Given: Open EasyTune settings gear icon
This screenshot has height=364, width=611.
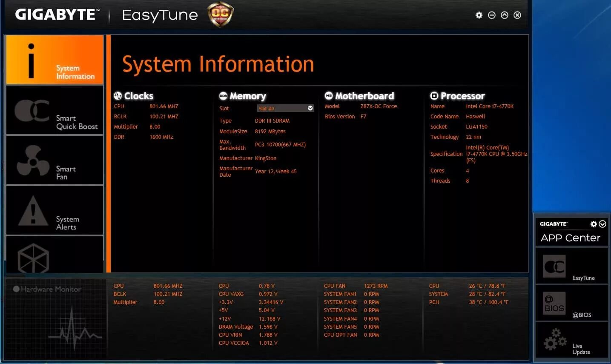Looking at the screenshot, I should (479, 15).
